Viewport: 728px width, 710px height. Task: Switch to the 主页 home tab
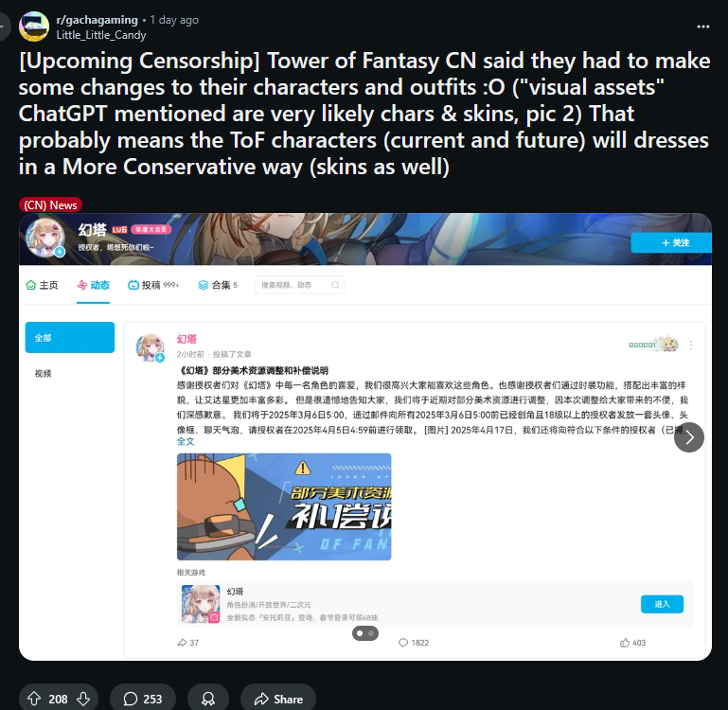(42, 285)
